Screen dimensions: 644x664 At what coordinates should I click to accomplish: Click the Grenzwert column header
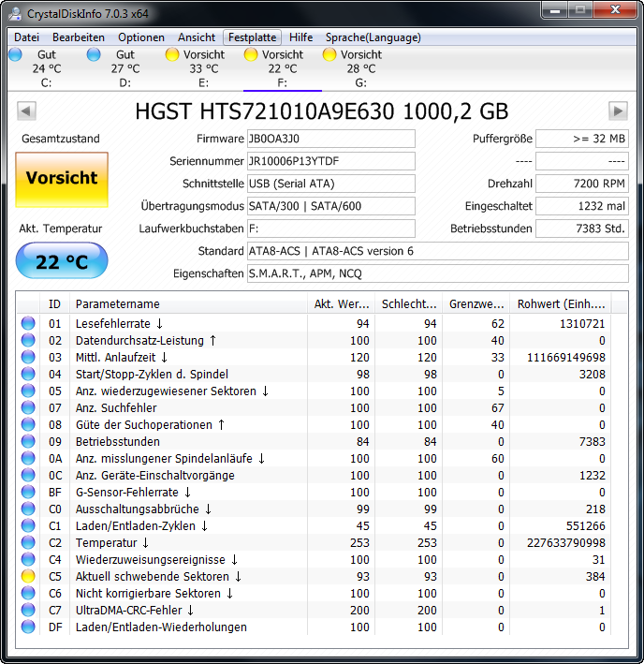point(476,303)
